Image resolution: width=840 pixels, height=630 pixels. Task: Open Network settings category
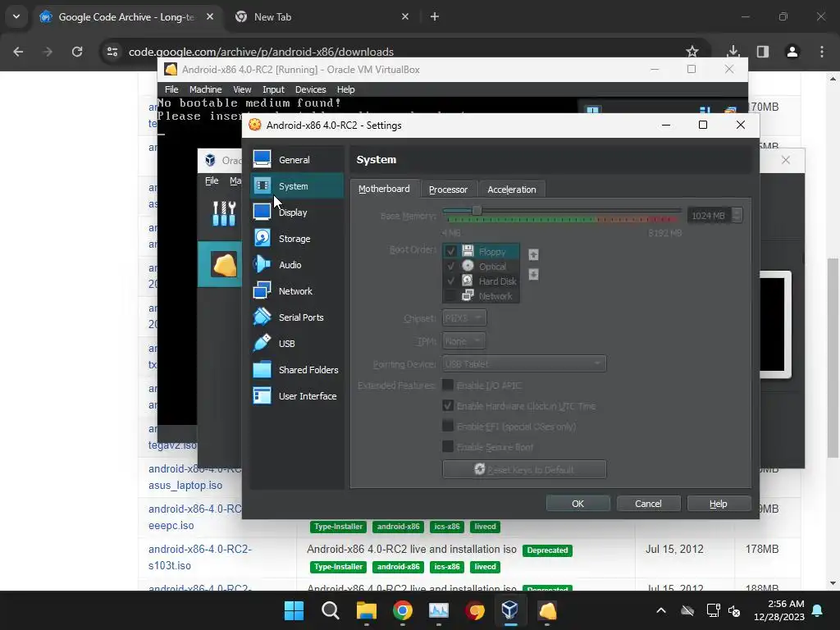click(297, 291)
